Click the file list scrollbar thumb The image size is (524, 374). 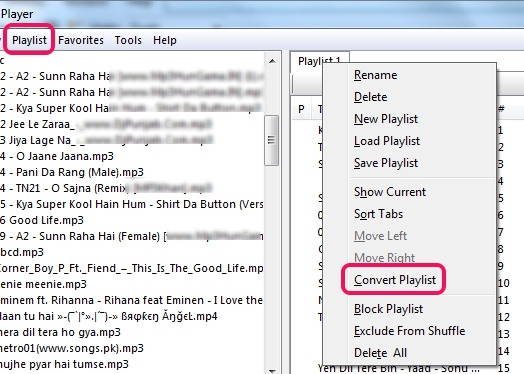(x=271, y=140)
